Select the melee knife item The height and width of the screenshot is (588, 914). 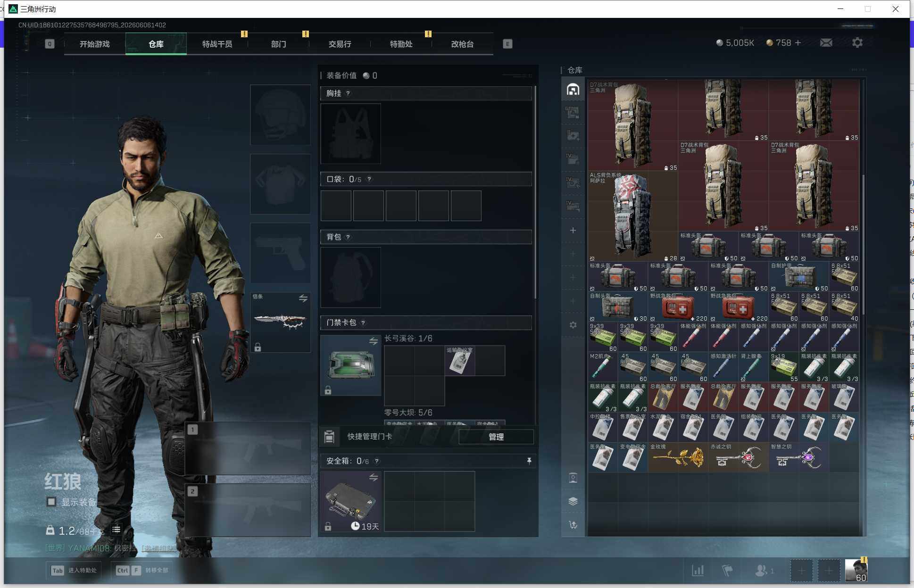tap(280, 322)
